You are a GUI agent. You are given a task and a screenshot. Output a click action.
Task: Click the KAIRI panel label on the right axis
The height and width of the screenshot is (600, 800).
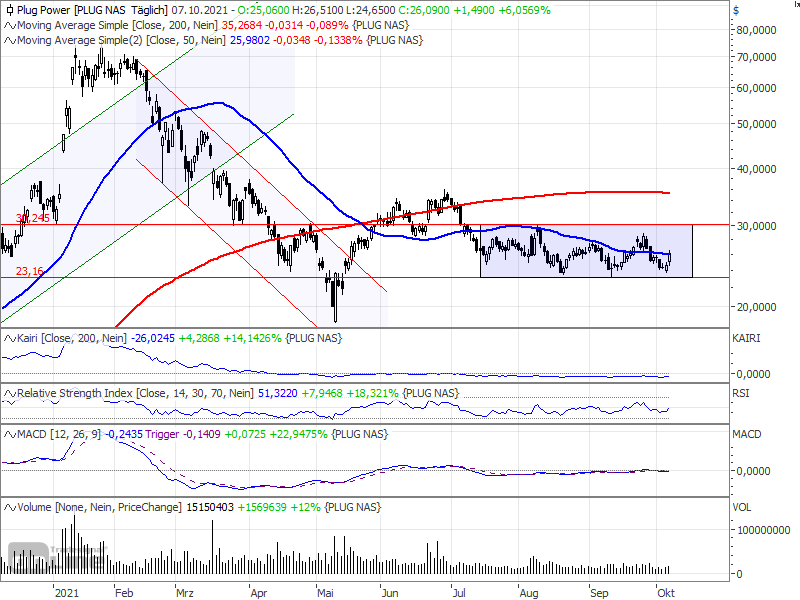pyautogui.click(x=746, y=338)
